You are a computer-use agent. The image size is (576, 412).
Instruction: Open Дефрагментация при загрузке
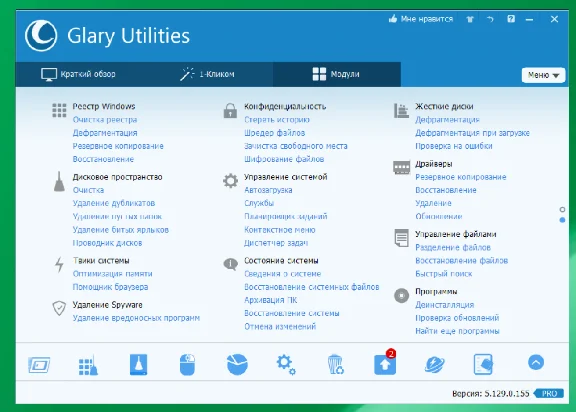(472, 133)
